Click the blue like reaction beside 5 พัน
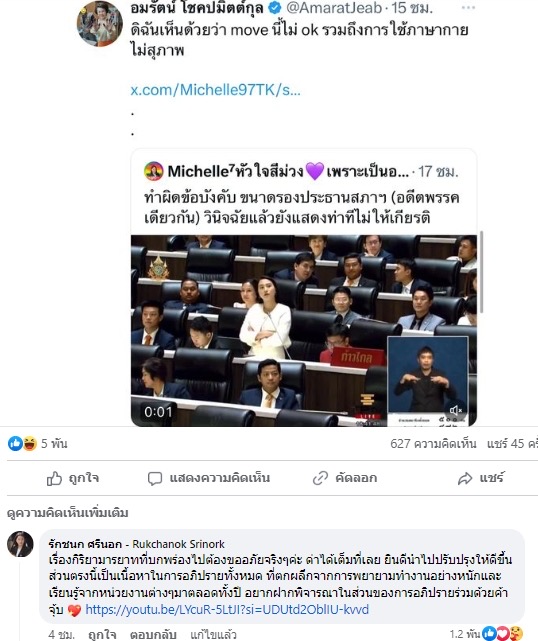538x641 pixels. tap(15, 443)
